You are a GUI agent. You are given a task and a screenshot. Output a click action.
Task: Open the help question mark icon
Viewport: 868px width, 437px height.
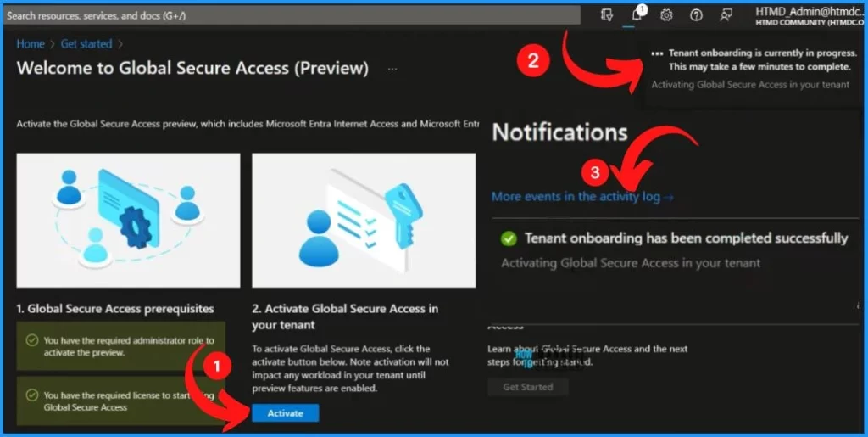coord(697,15)
